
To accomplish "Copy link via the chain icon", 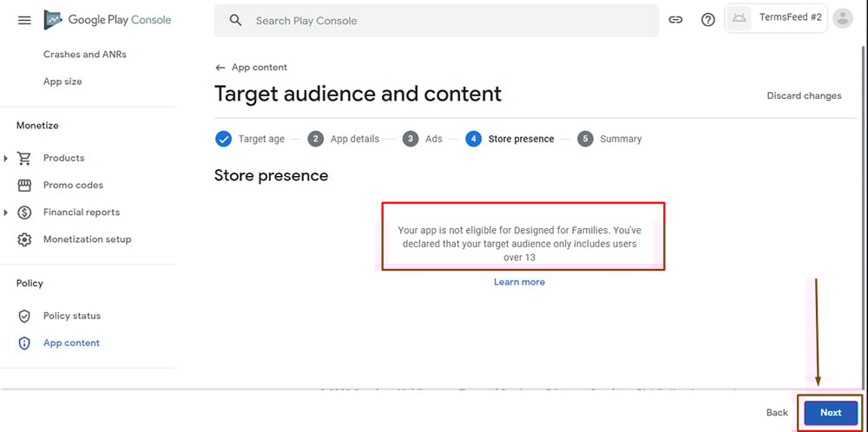I will click(x=675, y=20).
